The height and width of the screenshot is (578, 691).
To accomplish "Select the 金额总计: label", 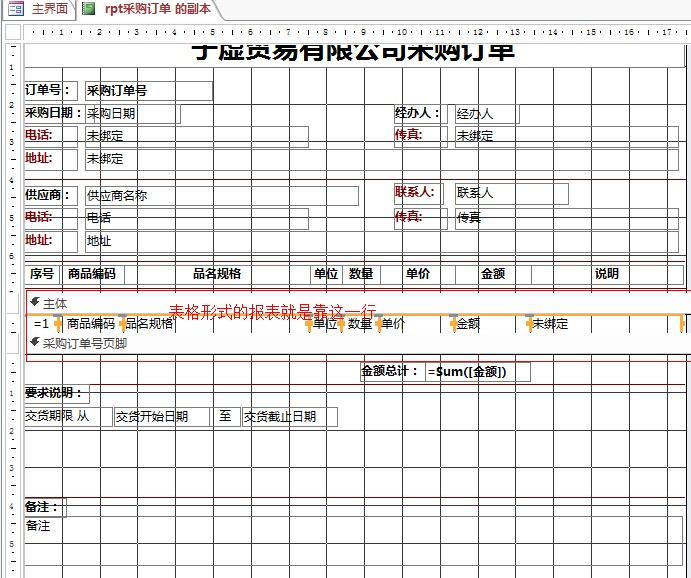I will point(392,371).
